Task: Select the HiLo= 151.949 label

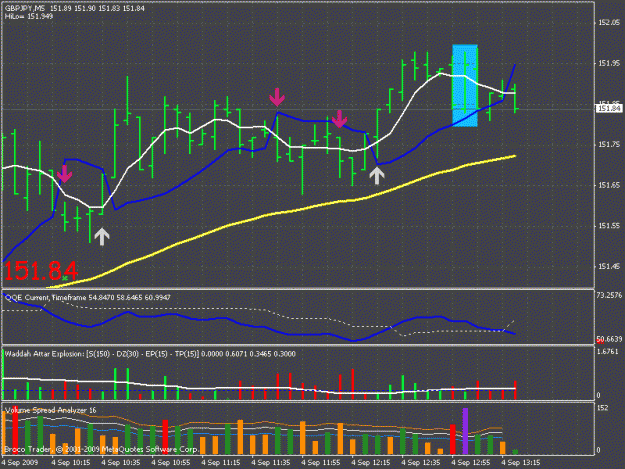Action: tap(29, 16)
